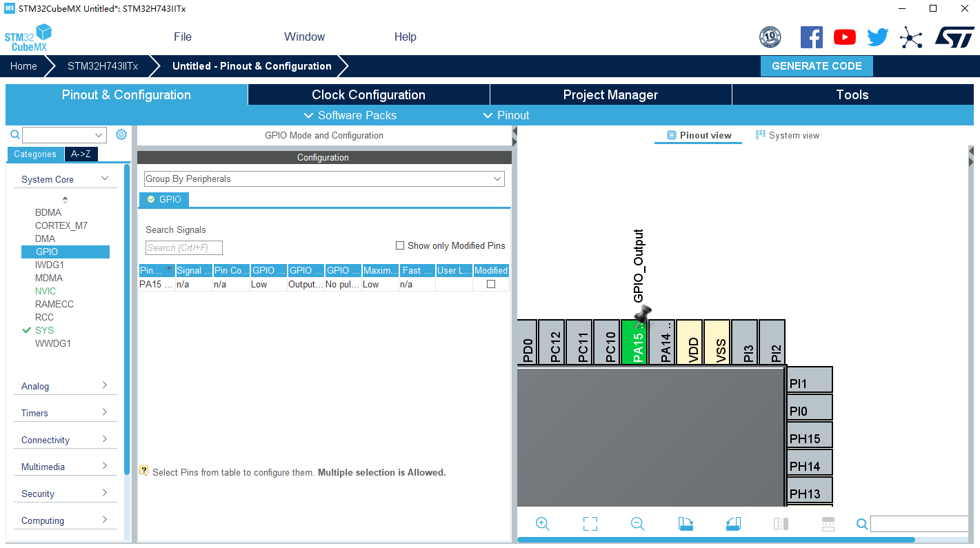
Task: Select the green PA15 pin on the chip
Action: pyautogui.click(x=634, y=342)
